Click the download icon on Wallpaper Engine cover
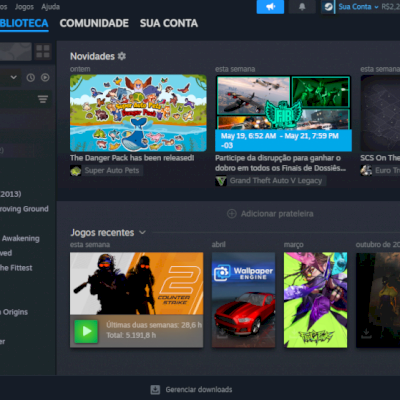Screen dimensions: 400x400 tap(222, 333)
